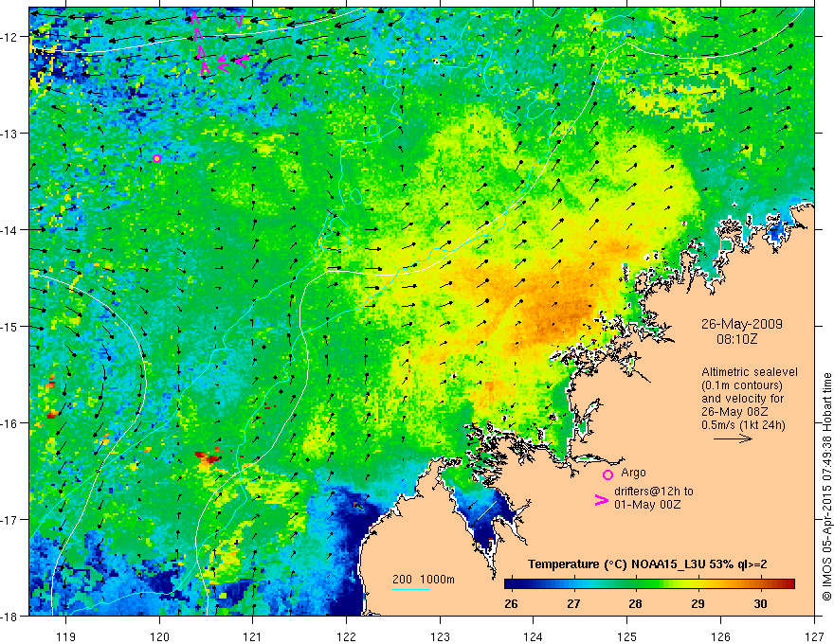Screen dimensions: 834x644
Task: Select the time text 08:10Z
Action: 736,338
